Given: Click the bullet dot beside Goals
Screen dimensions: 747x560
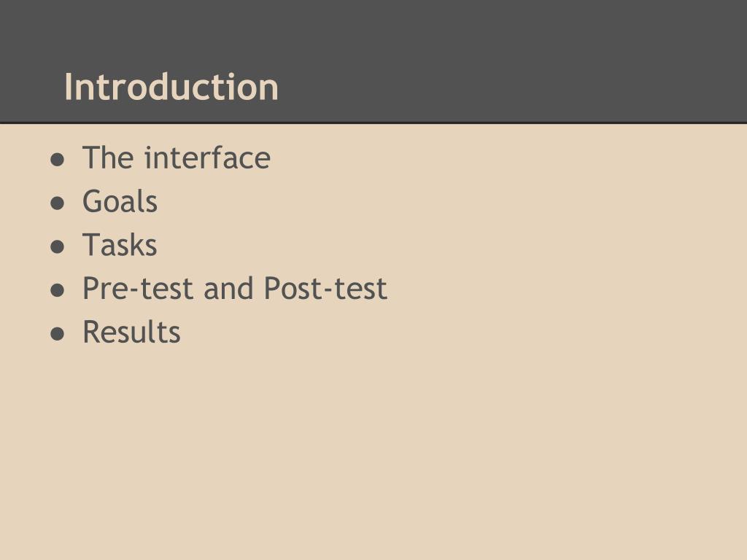Looking at the screenshot, I should (x=57, y=203).
